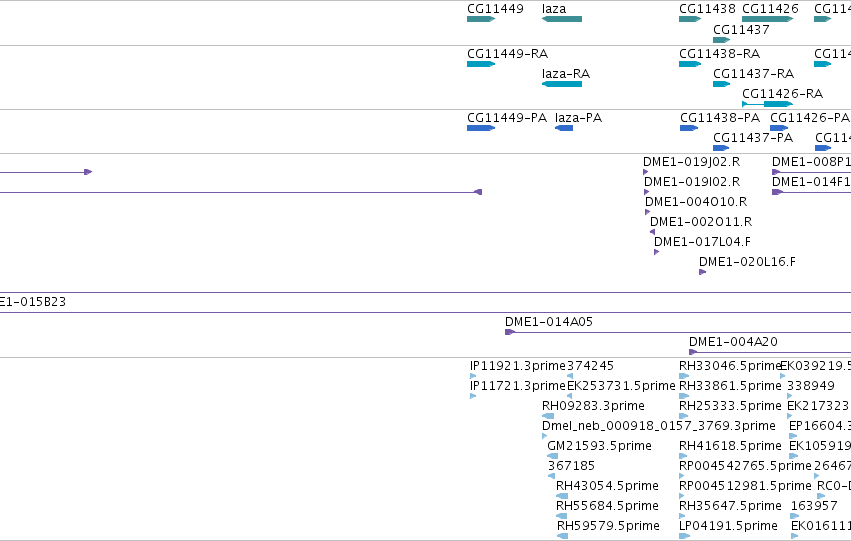Screen dimensions: 851x541
Task: Open the CG11426 gene feature
Action: (x=767, y=19)
